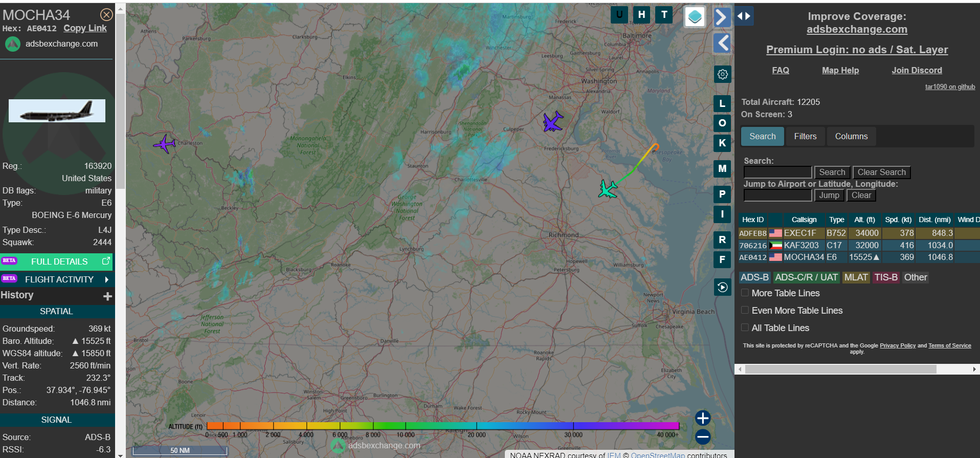Click the Jump button
Viewport: 980px width, 458px height.
point(829,195)
